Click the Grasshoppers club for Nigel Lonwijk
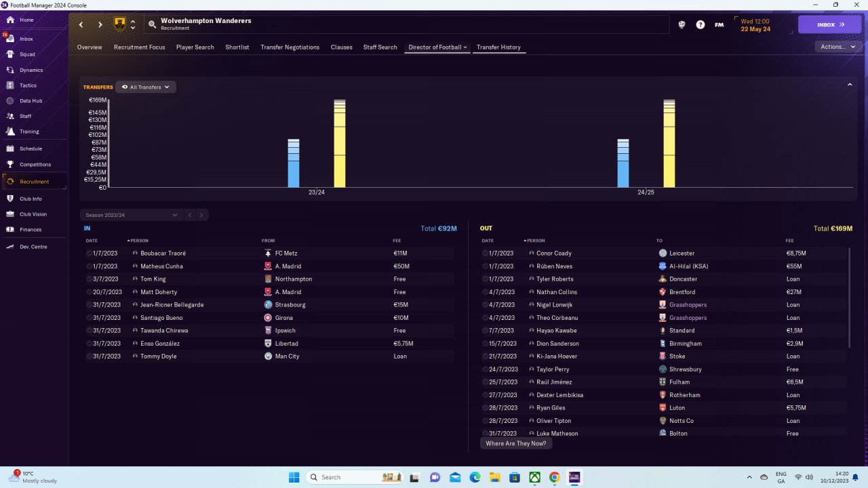Viewport: 868px width, 488px height. [x=688, y=304]
